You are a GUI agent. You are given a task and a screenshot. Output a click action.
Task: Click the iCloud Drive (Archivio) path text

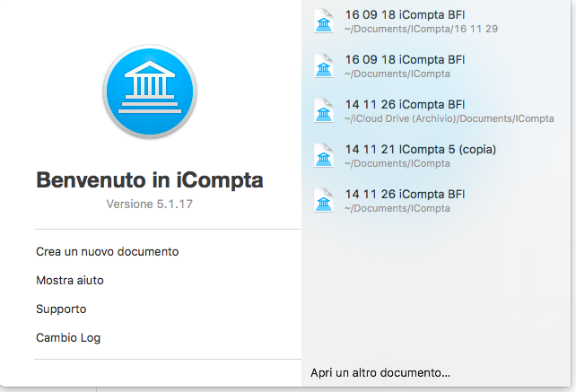coord(449,118)
